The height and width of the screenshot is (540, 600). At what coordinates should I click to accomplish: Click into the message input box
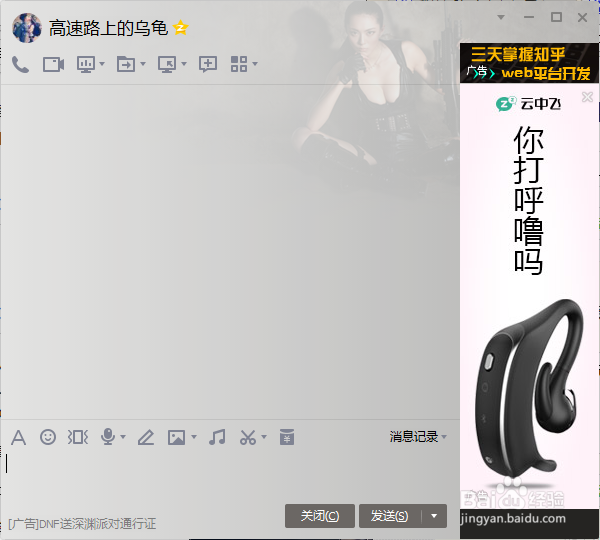coord(230,476)
